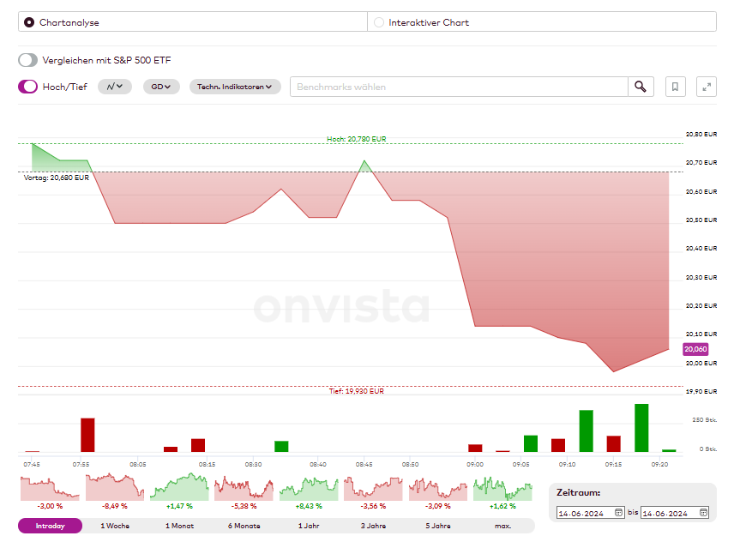This screenshot has width=740, height=560.
Task: Open fullscreen chart with the expand arrows icon
Action: pos(707,86)
